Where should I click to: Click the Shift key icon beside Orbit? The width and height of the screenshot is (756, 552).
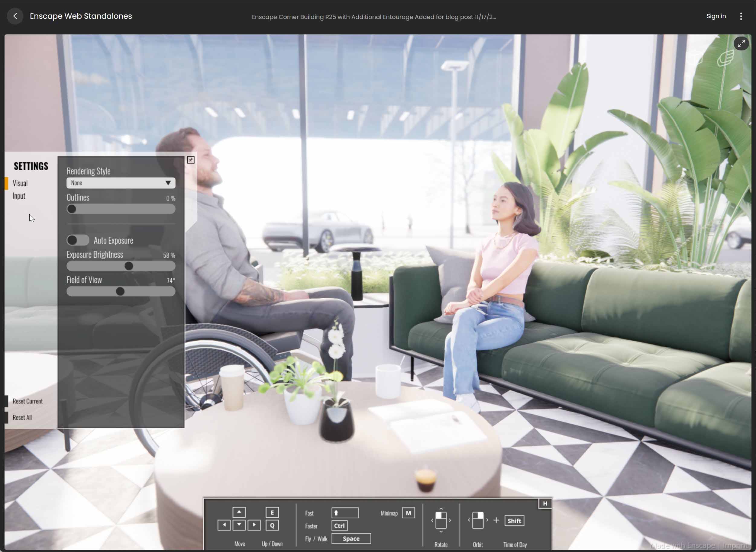(514, 520)
